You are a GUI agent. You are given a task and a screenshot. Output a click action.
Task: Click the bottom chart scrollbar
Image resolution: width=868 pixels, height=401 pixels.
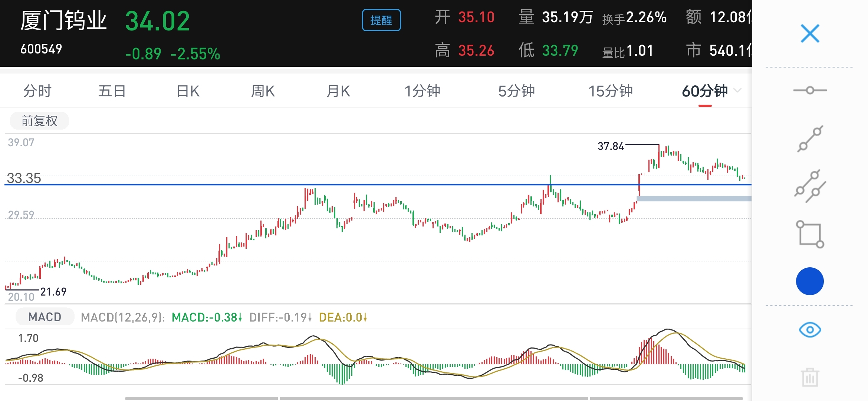pos(434,398)
